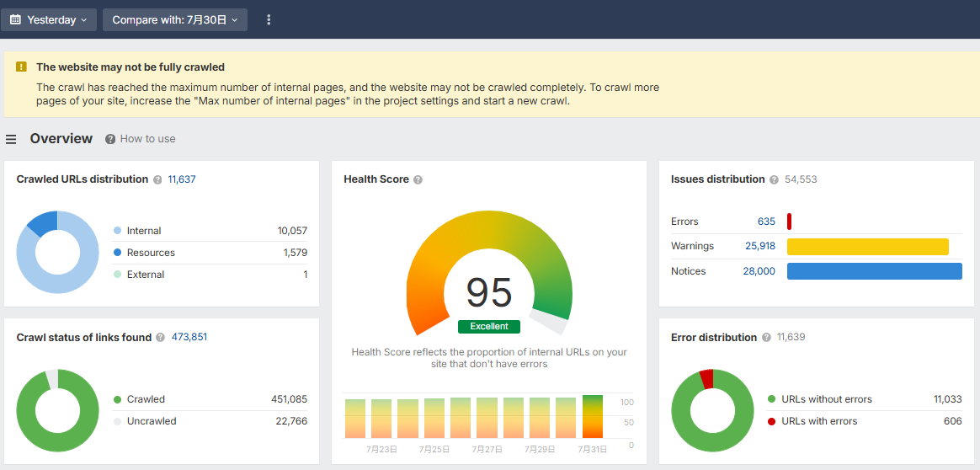This screenshot has width=980, height=470.
Task: Click the help icon beside Error distribution
Action: point(767,338)
